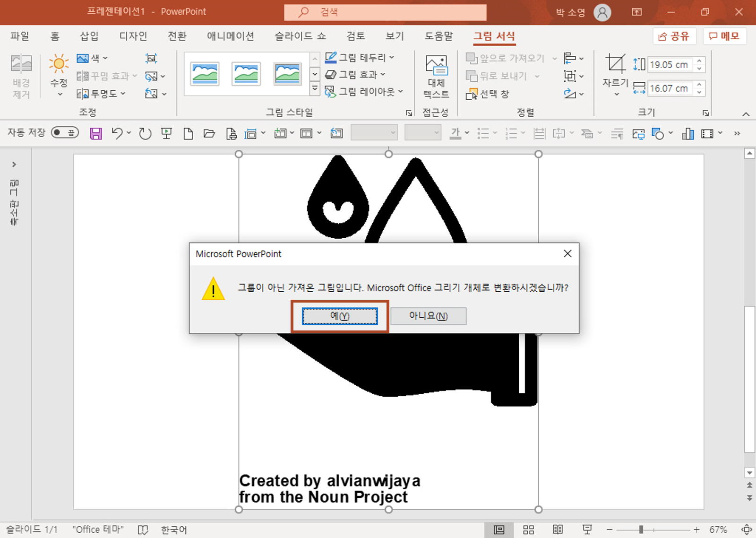Select the first picture style thumbnail
Viewport: 756px width, 538px height.
(205, 74)
